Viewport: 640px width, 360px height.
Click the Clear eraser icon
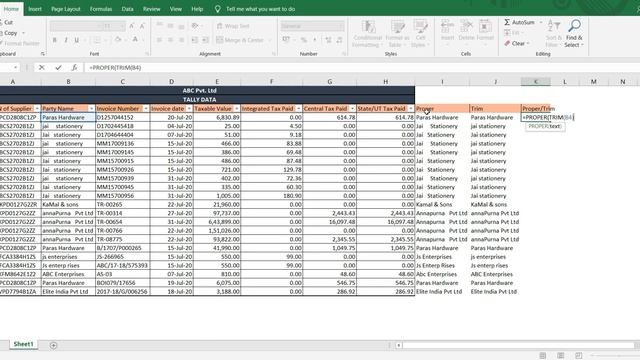tap(507, 43)
